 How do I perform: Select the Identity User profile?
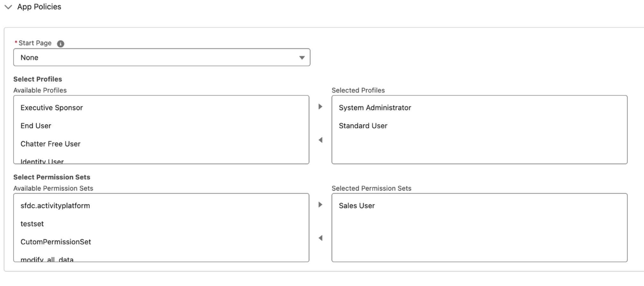tap(42, 161)
